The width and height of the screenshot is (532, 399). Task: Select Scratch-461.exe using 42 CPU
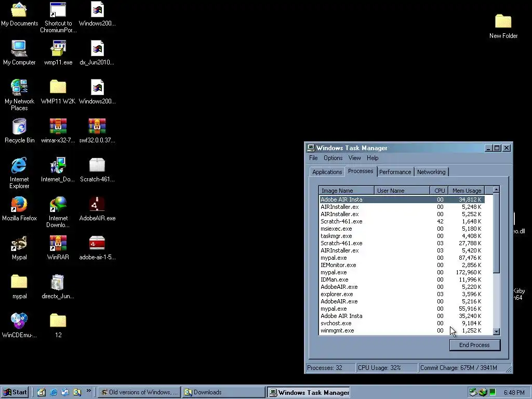[x=402, y=221]
